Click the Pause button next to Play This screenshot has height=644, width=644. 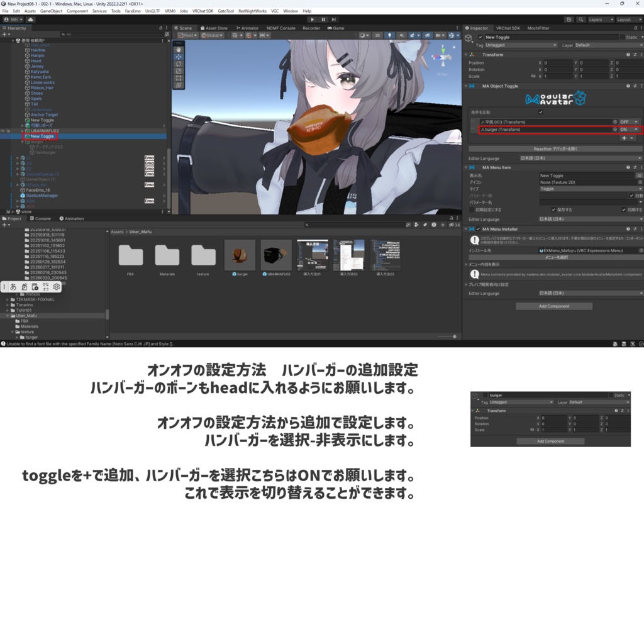323,19
